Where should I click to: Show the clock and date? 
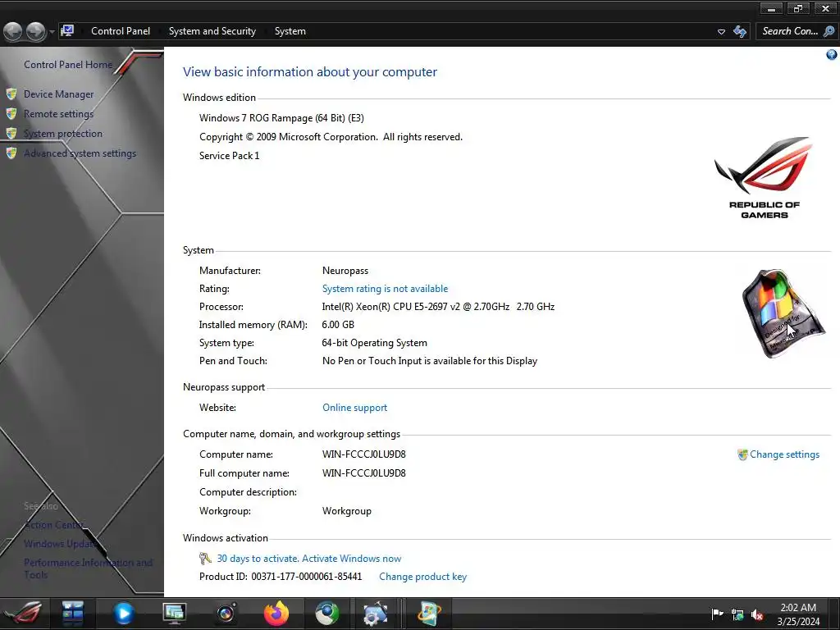point(798,614)
